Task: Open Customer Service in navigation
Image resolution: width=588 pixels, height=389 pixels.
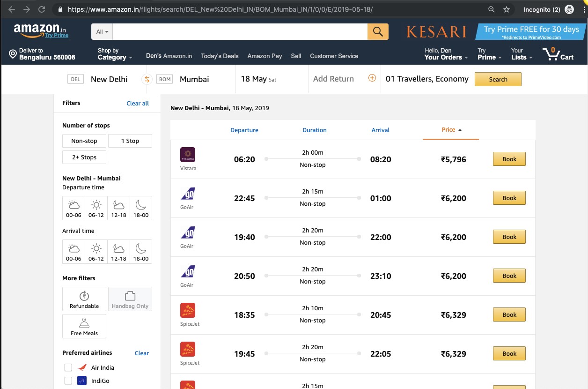Action: (x=334, y=56)
